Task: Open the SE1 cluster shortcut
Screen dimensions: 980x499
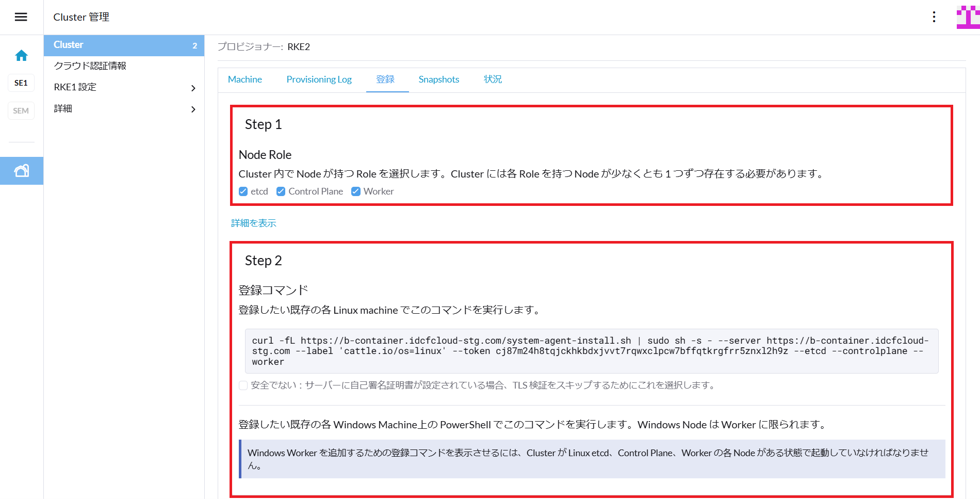Action: pyautogui.click(x=21, y=83)
